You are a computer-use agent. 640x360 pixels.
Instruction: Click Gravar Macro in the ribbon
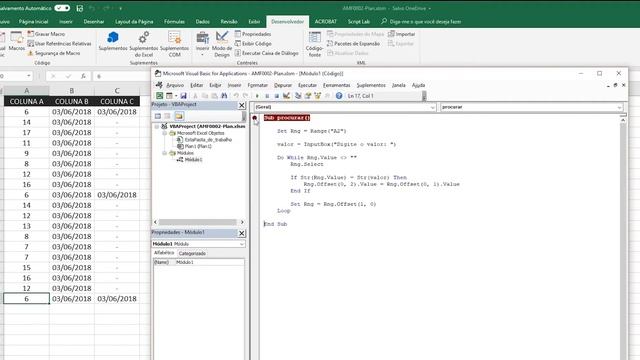[46, 34]
